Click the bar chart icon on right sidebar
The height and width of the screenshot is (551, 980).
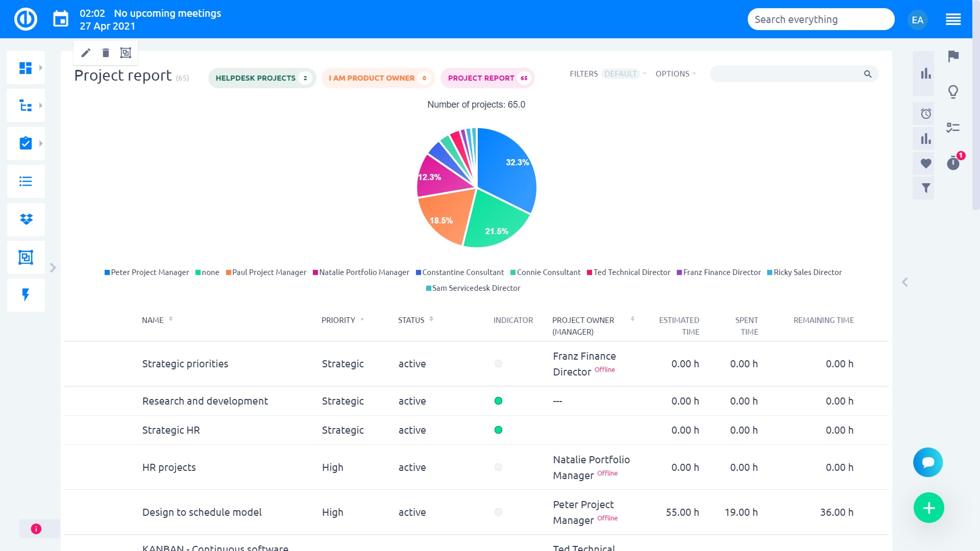tap(926, 73)
